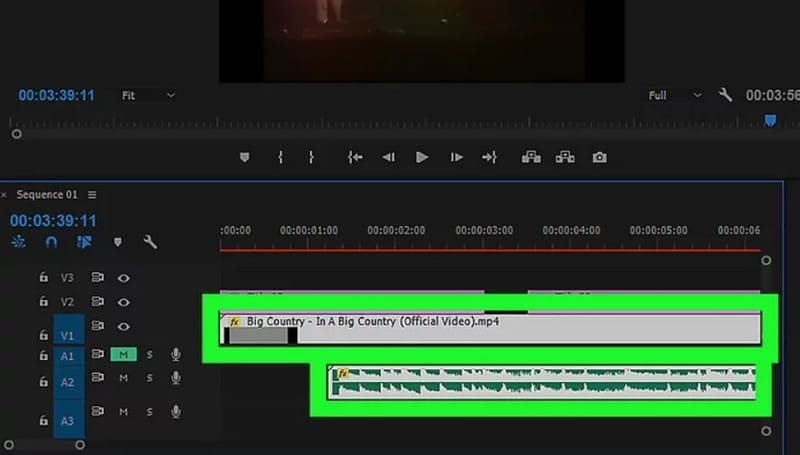The height and width of the screenshot is (455, 800).
Task: Select the Sequence 01 timeline tab
Action: tap(46, 194)
